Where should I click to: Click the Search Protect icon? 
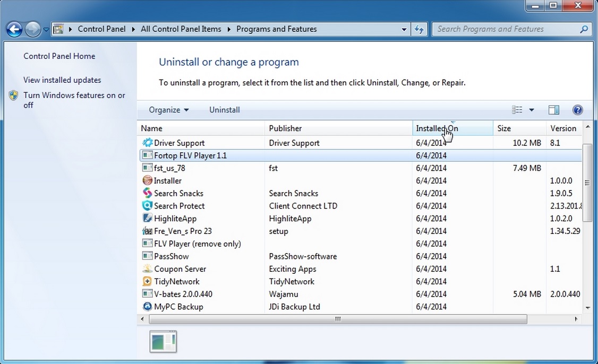147,206
